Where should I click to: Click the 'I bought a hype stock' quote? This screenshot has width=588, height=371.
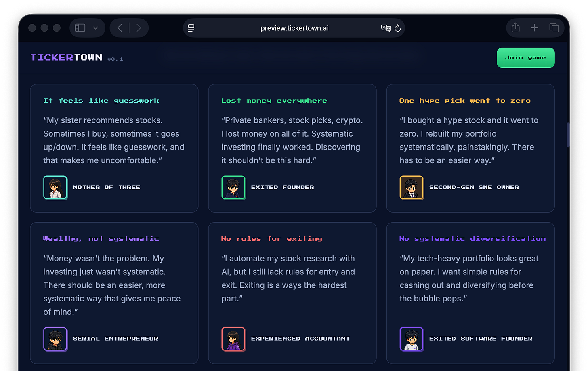[469, 140]
